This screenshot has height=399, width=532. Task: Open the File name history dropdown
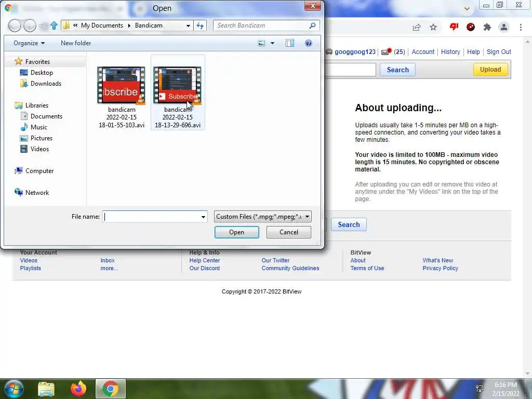pyautogui.click(x=203, y=217)
